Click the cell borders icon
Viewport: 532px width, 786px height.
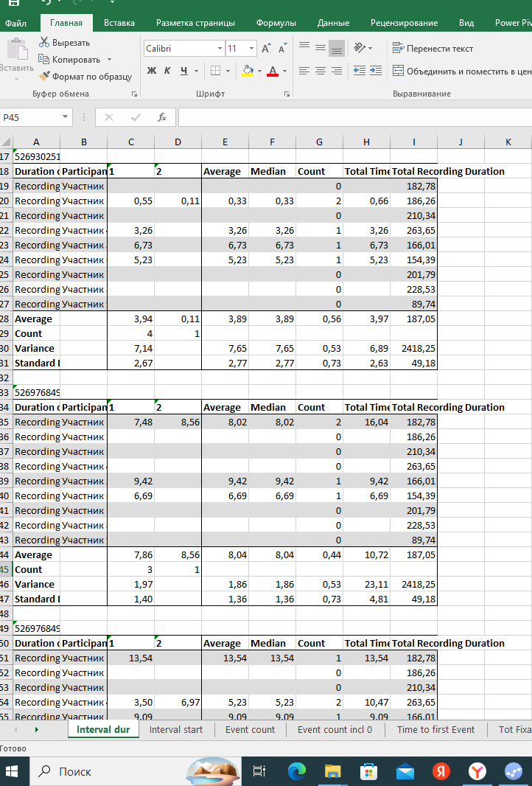[215, 71]
